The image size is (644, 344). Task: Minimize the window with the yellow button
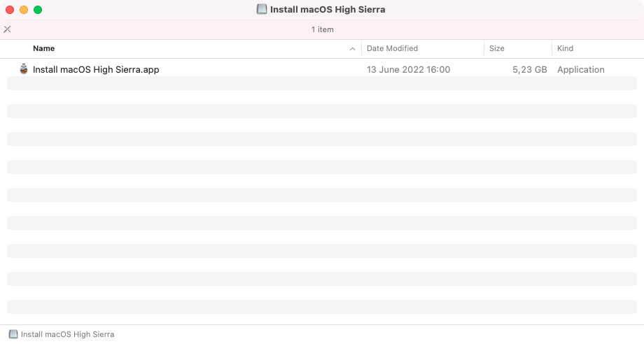[x=24, y=10]
